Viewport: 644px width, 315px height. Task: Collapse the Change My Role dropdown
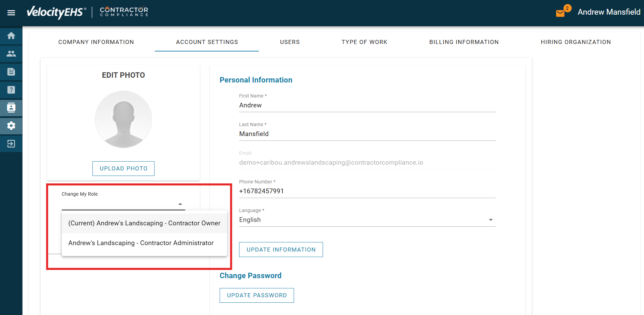pyautogui.click(x=180, y=204)
